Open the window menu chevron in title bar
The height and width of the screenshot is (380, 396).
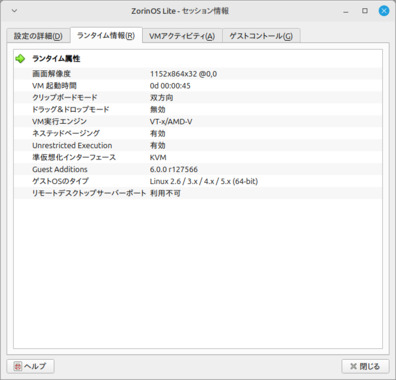coord(14,11)
